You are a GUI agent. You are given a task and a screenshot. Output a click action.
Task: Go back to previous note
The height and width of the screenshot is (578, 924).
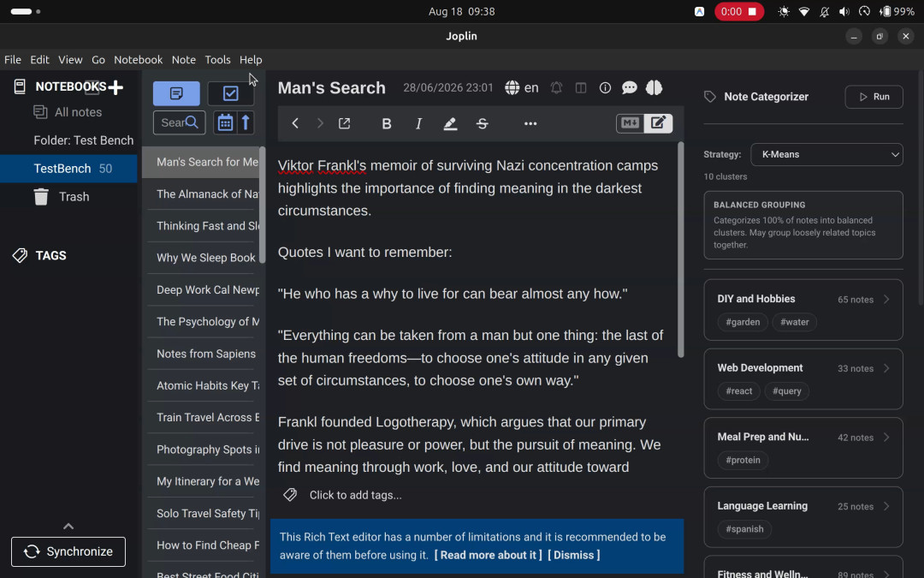[x=295, y=123]
